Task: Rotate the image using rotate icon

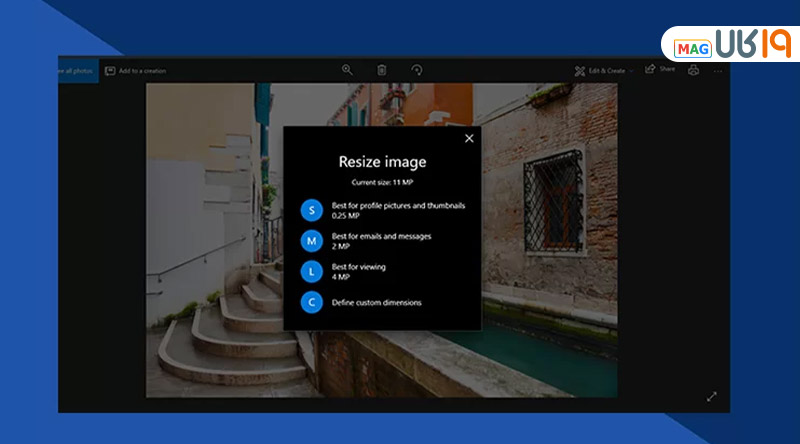Action: pos(417,70)
